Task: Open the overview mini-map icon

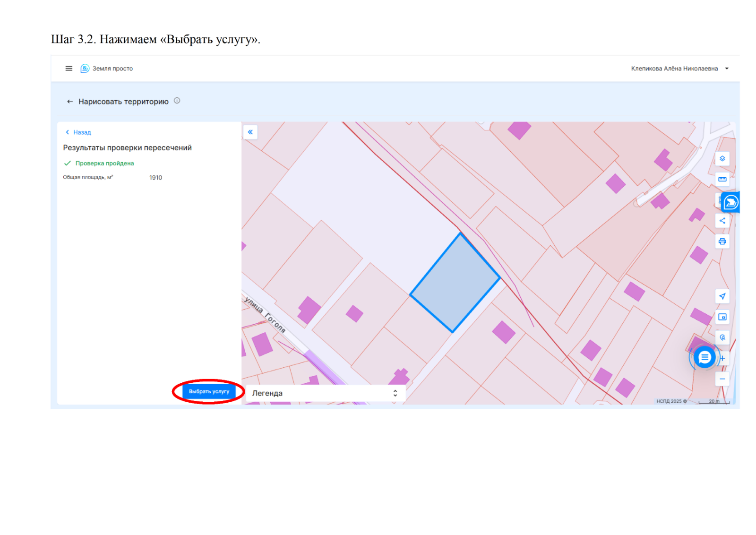Action: pyautogui.click(x=722, y=317)
